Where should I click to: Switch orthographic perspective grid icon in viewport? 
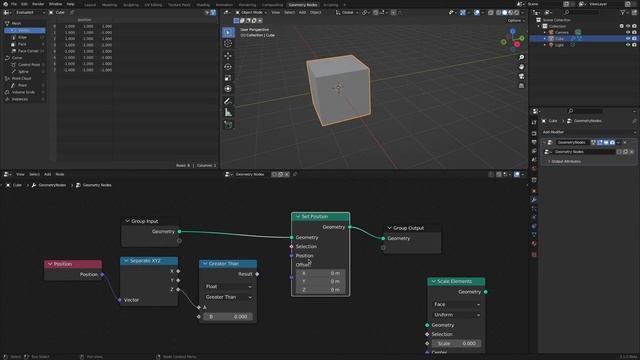(521, 86)
